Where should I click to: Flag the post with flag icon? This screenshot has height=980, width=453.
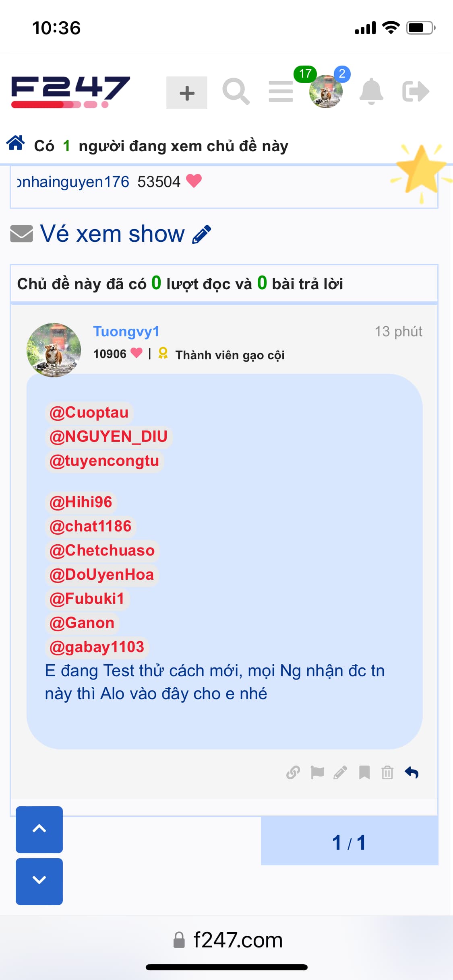click(317, 773)
